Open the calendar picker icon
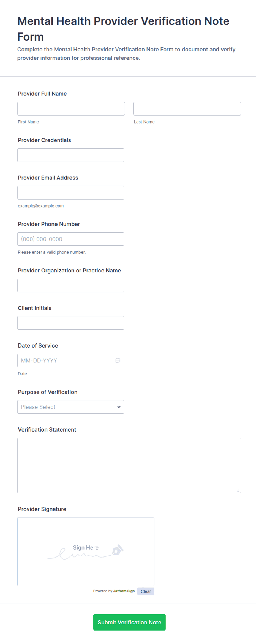This screenshot has width=256, height=644. point(118,361)
